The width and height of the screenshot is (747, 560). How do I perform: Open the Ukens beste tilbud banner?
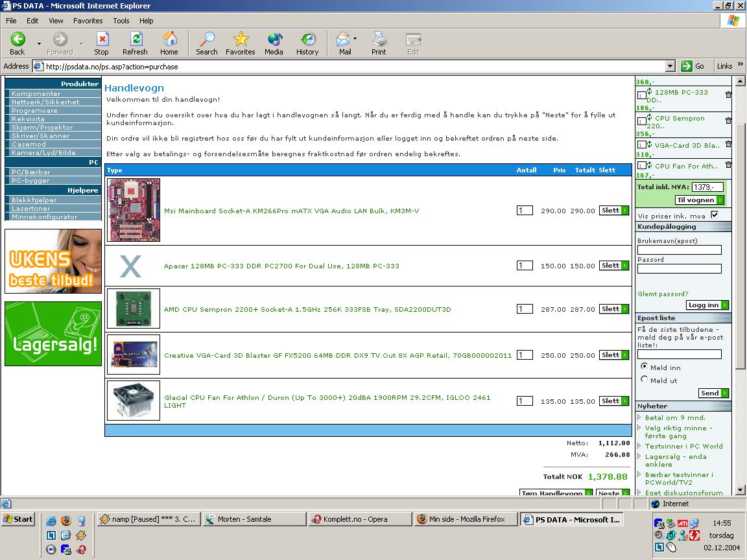pyautogui.click(x=53, y=261)
